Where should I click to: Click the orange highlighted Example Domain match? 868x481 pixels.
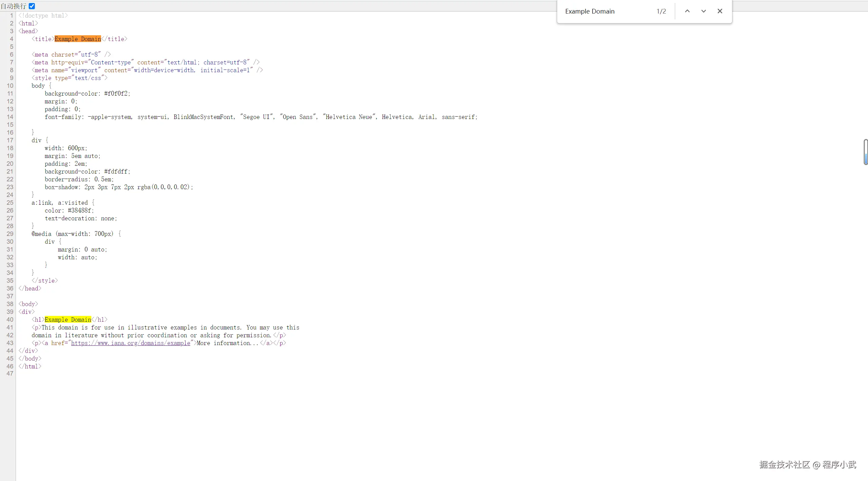(78, 39)
